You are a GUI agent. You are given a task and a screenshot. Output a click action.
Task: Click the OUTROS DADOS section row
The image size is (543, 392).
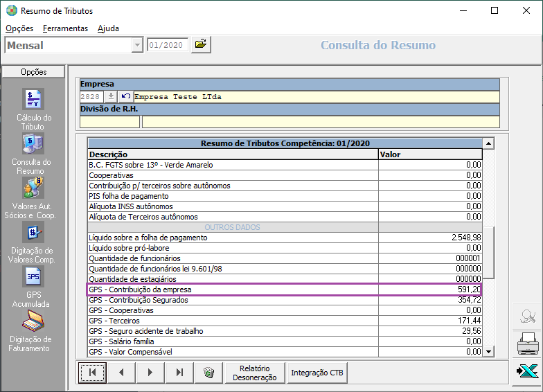[285, 227]
